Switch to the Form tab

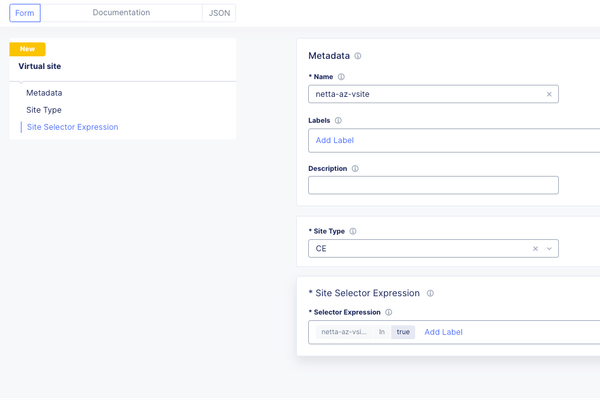tap(25, 13)
